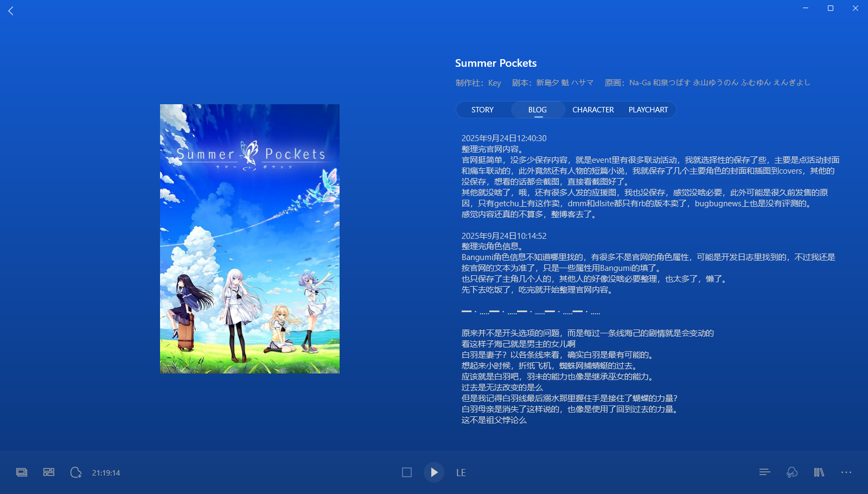Screen dimensions: 868x494
Task: Click the line 这不是祖父悖论么
Action: point(494,420)
